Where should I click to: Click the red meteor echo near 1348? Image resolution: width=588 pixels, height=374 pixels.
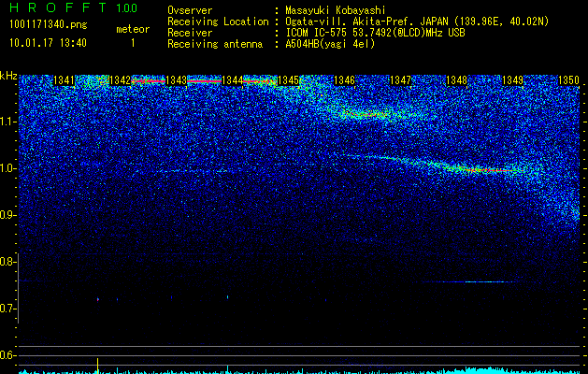click(494, 170)
